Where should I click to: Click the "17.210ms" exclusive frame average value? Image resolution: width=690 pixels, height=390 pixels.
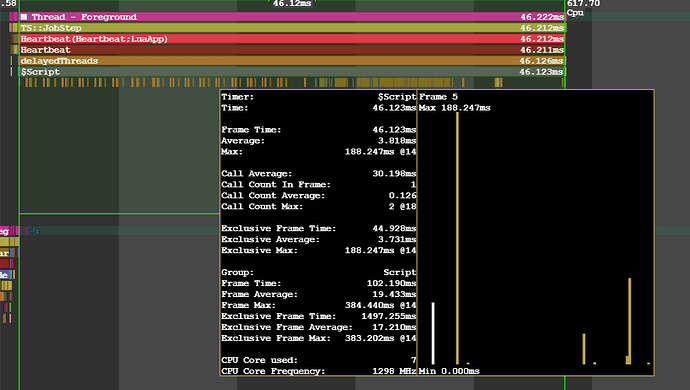click(394, 327)
